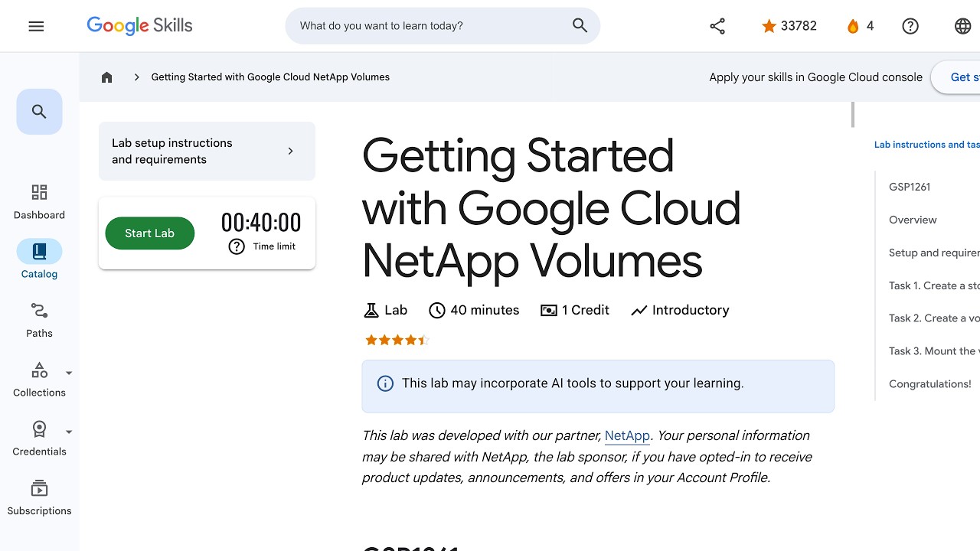
Task: Open the language globe icon
Action: [963, 26]
